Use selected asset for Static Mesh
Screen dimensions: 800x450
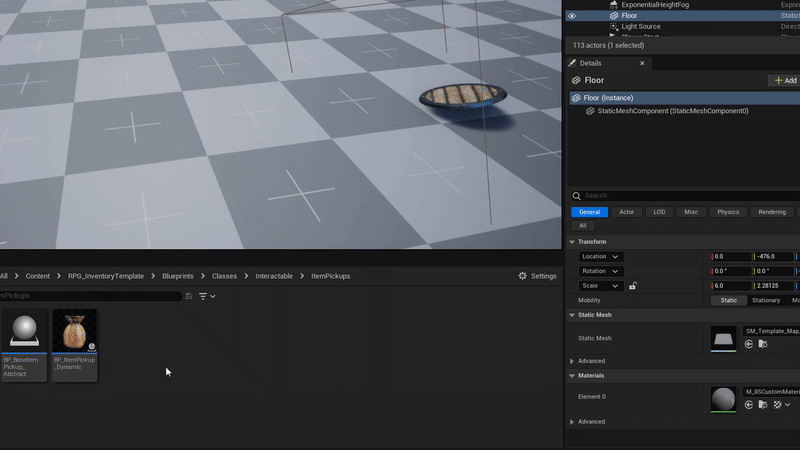click(x=749, y=344)
